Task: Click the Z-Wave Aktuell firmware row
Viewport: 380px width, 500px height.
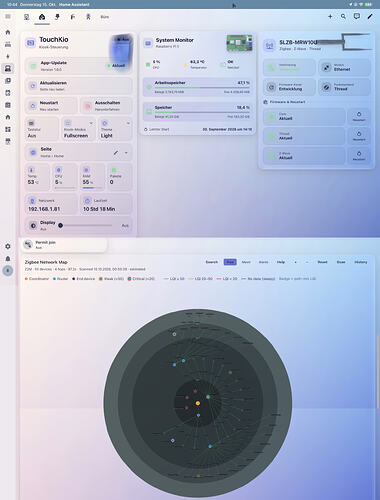Action: point(304,156)
